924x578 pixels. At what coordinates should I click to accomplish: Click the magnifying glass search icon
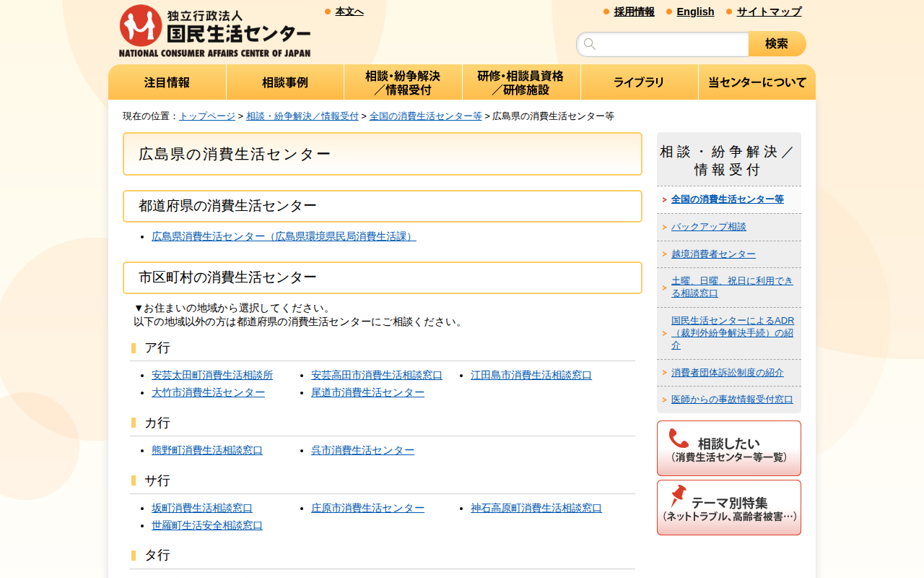pyautogui.click(x=589, y=44)
